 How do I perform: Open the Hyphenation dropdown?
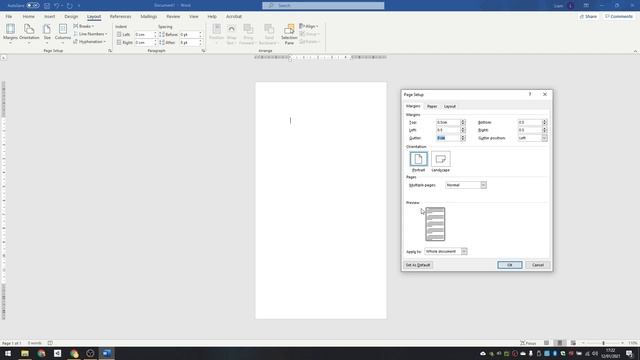point(90,42)
